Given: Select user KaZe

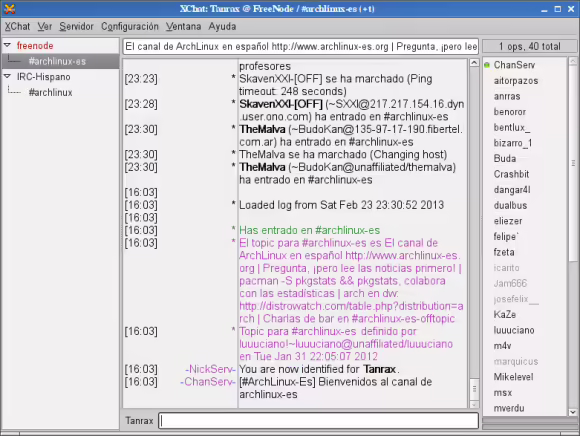Looking at the screenshot, I should click(x=505, y=314).
